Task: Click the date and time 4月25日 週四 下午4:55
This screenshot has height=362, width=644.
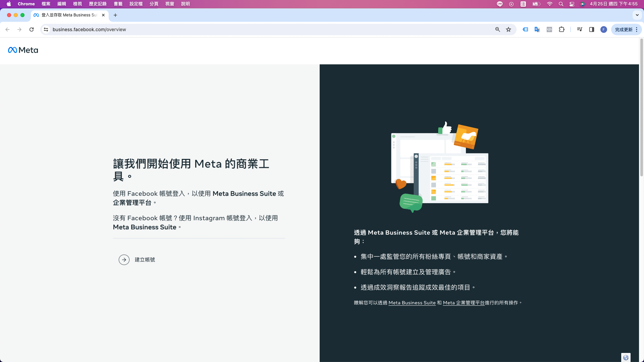Action: (x=614, y=4)
